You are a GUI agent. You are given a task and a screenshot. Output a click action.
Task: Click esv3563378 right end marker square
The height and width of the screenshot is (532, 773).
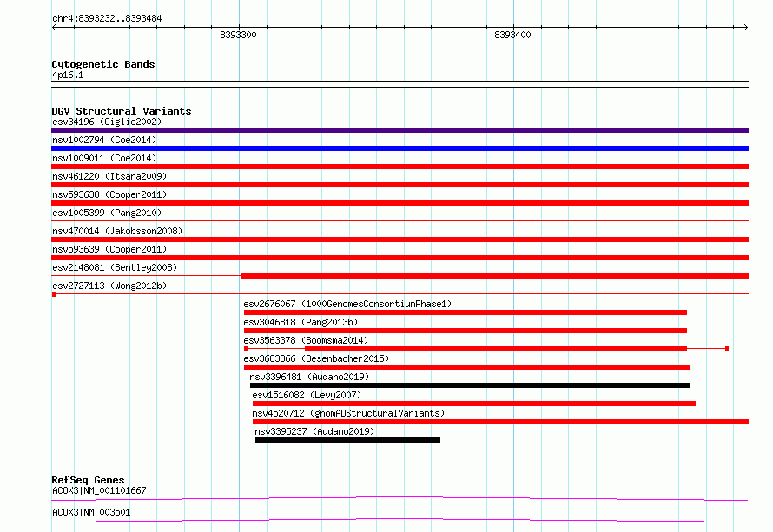[727, 349]
